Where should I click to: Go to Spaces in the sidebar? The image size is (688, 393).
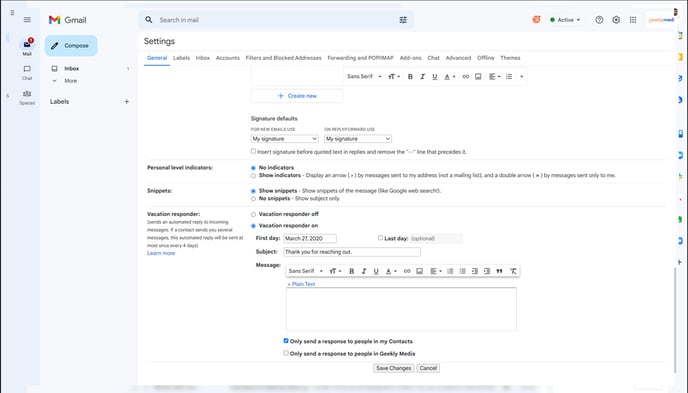(x=27, y=97)
